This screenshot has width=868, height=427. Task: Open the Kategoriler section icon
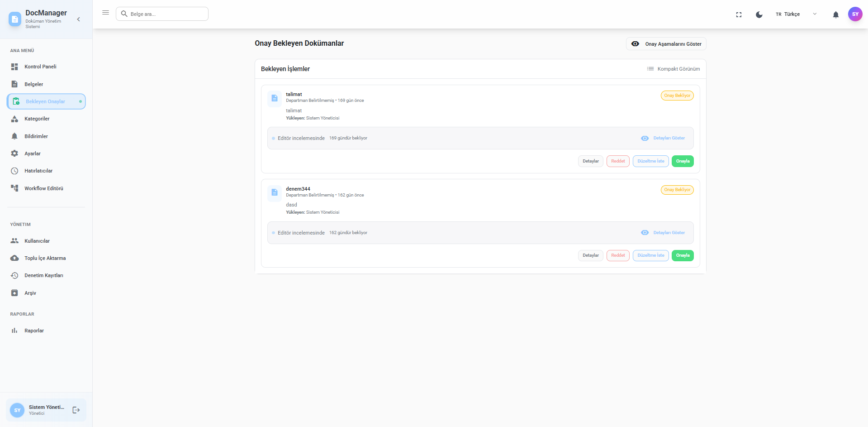pos(14,119)
